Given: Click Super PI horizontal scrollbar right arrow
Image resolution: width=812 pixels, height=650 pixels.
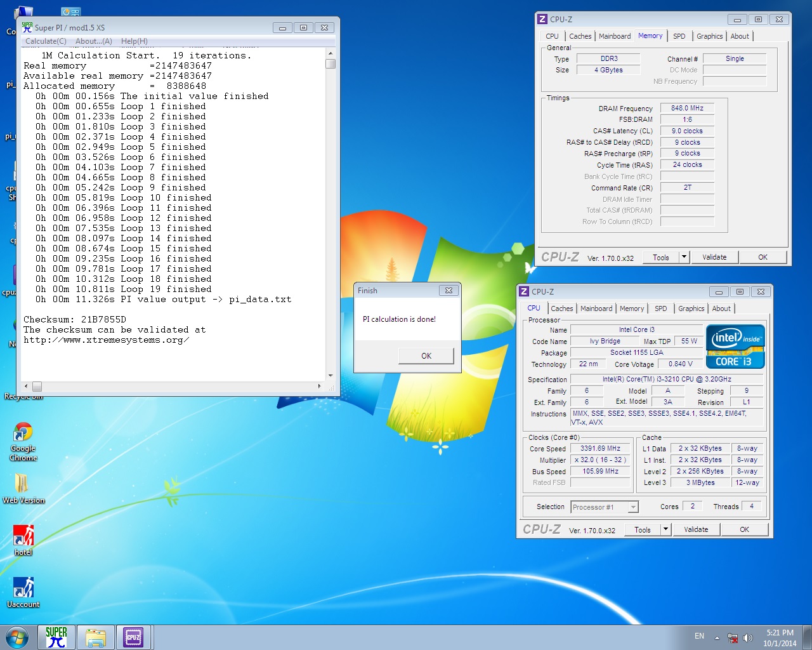Looking at the screenshot, I should point(319,386).
